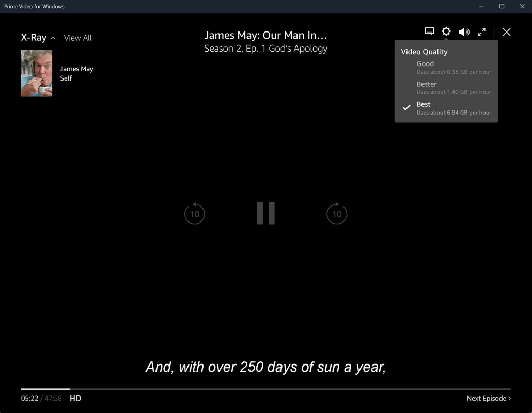Screen dimensions: 532x413
Task: Open the subtitles and captions menu
Action: point(429,31)
